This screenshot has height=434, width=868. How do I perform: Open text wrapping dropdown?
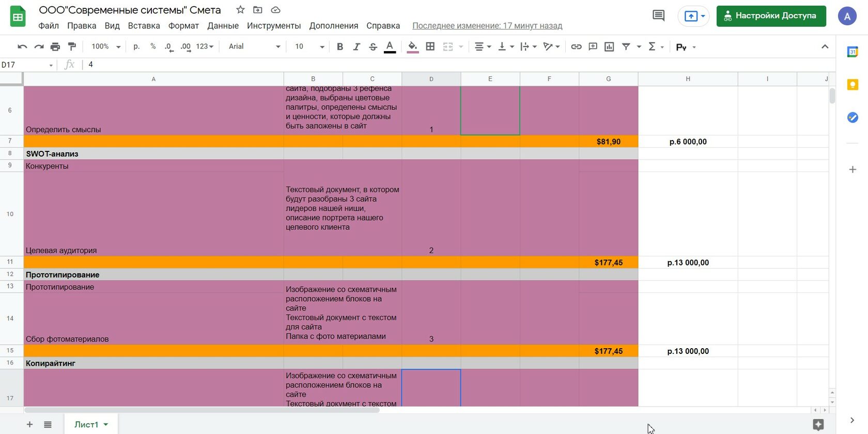528,47
